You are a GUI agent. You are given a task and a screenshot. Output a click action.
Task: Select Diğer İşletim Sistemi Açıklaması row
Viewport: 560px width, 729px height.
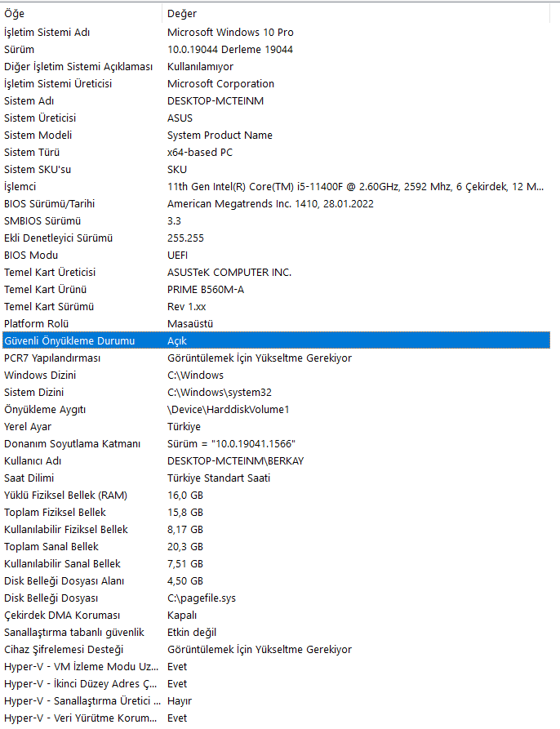tap(276, 66)
